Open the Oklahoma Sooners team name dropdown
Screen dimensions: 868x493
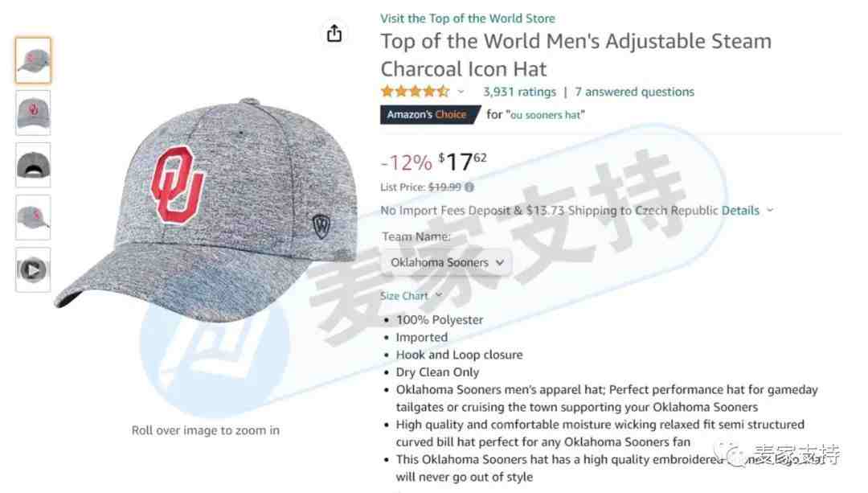(x=446, y=262)
